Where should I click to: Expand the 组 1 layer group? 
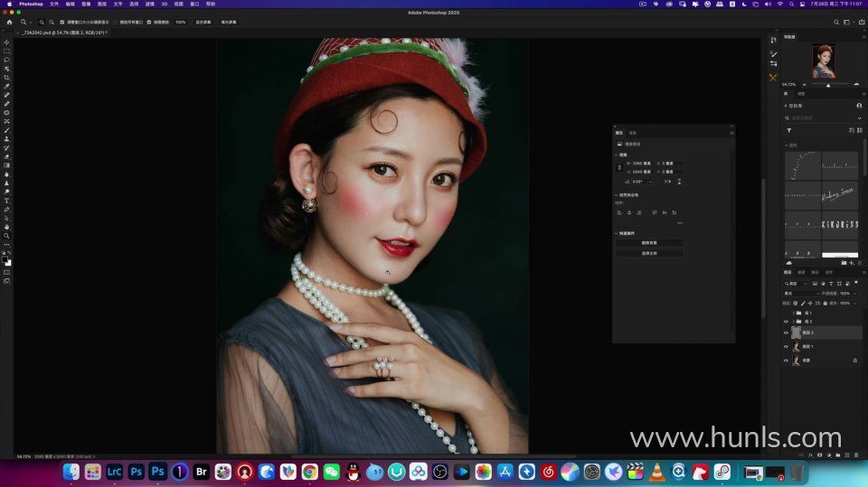tap(792, 313)
